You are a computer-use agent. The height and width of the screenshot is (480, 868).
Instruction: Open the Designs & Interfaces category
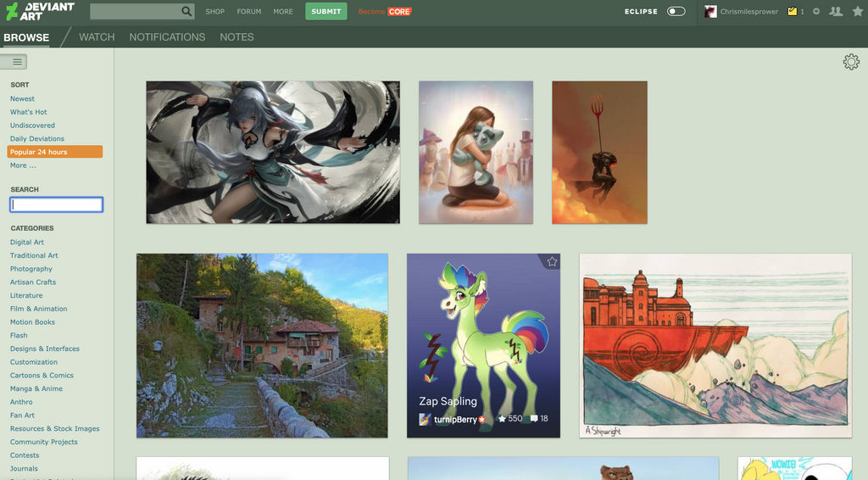click(44, 349)
